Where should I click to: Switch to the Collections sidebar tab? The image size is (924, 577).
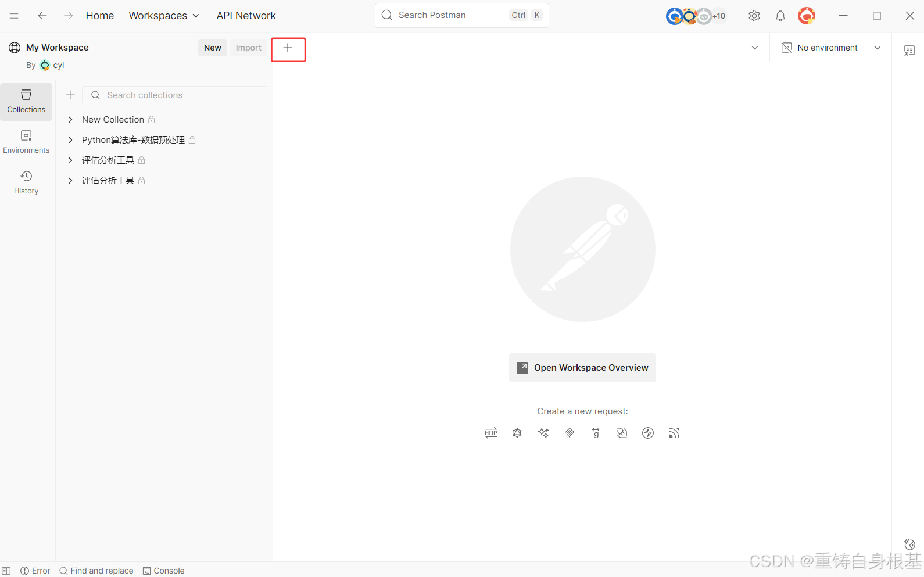tap(26, 102)
